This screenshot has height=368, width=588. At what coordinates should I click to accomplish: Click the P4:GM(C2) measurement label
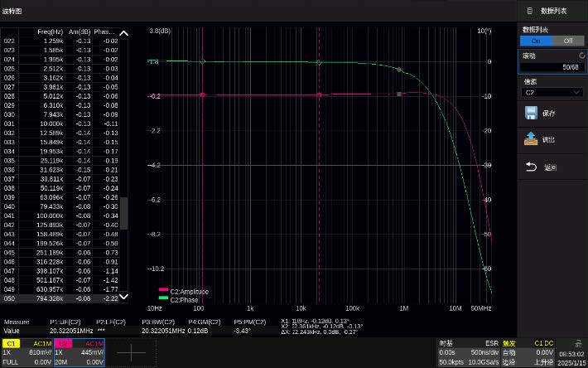[x=205, y=322]
